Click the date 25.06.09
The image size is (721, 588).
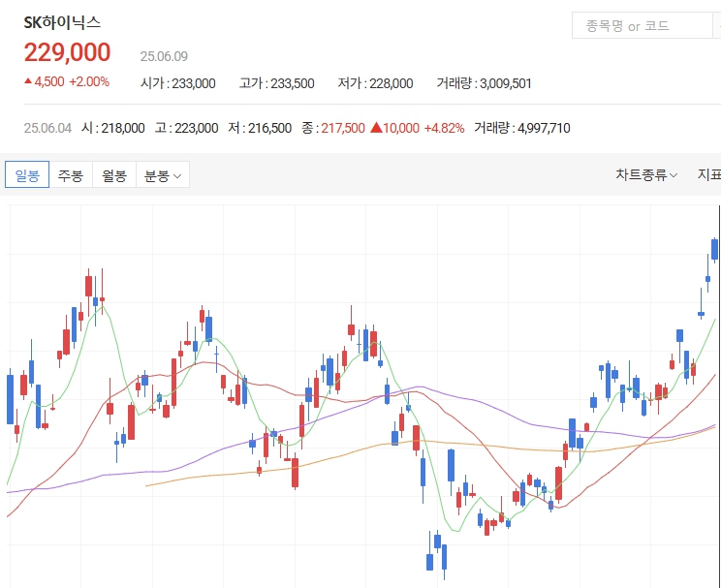pyautogui.click(x=164, y=56)
